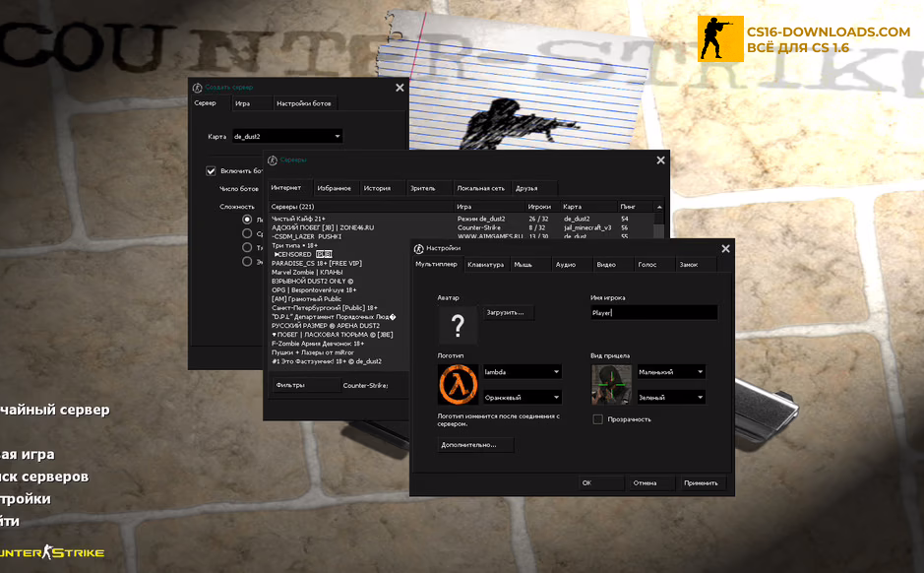This screenshot has height=573, width=924.
Task: Click the cut-off 'чайный сервер' menu item
Action: pyautogui.click(x=55, y=410)
